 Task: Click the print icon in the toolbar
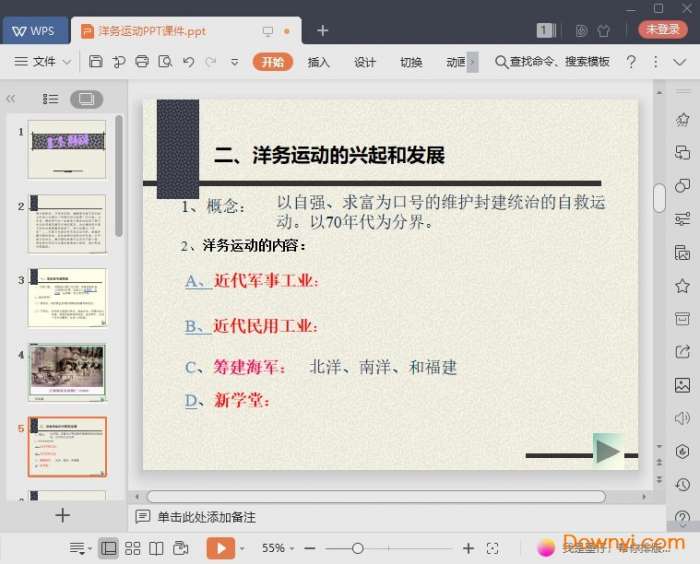[142, 62]
